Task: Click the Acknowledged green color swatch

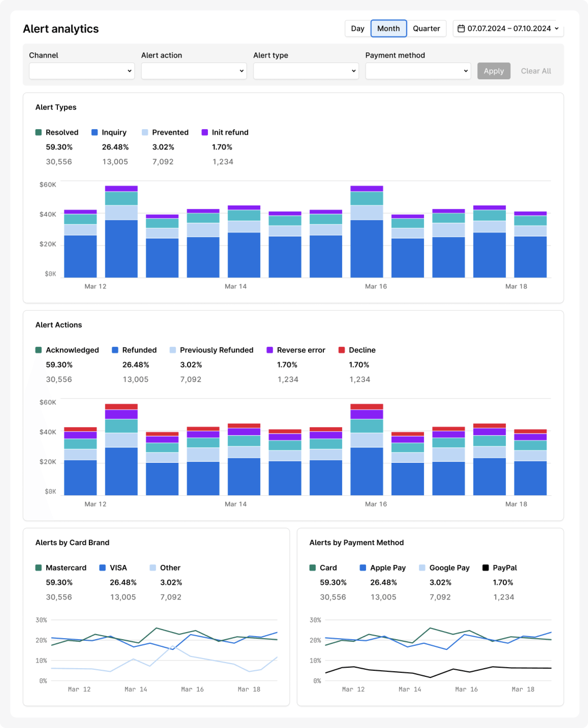Action: (x=39, y=350)
